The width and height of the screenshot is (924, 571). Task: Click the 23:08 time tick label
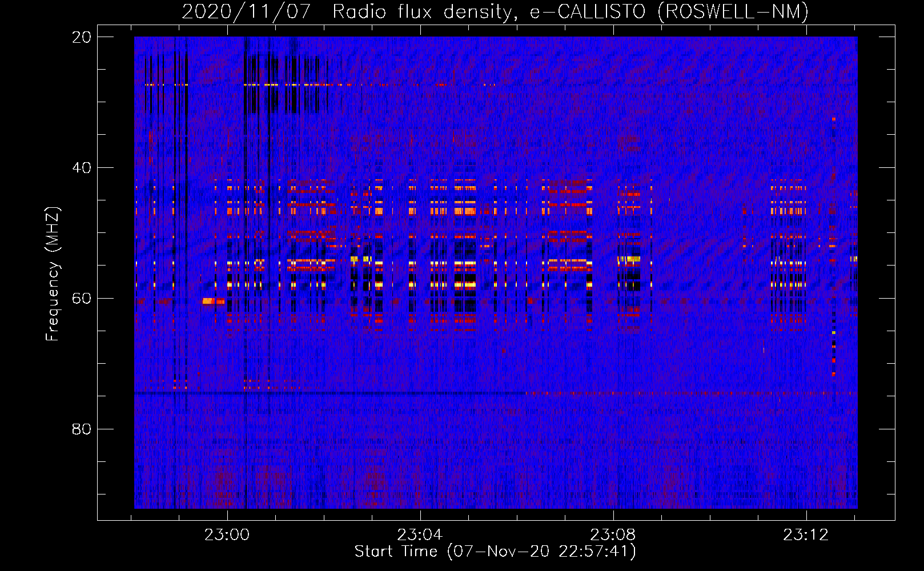(613, 535)
